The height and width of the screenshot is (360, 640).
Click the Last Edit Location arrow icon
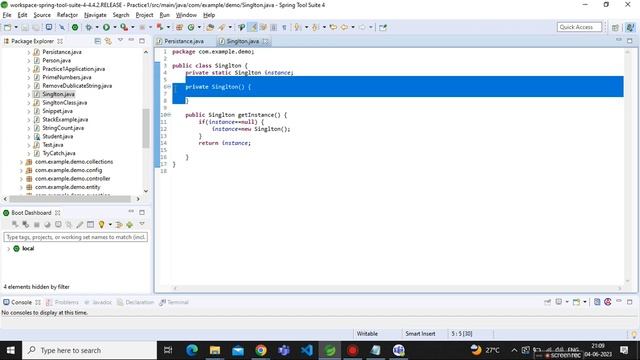pyautogui.click(x=333, y=27)
